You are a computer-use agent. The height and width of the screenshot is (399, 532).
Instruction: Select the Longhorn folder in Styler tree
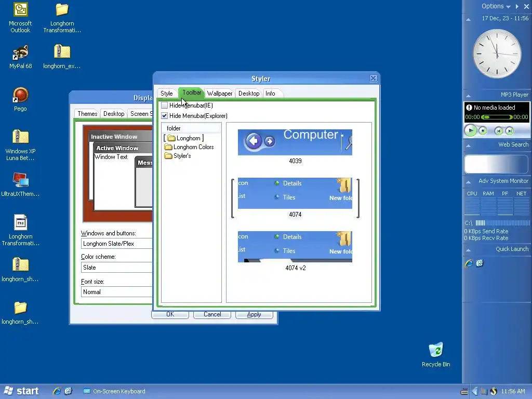184,138
